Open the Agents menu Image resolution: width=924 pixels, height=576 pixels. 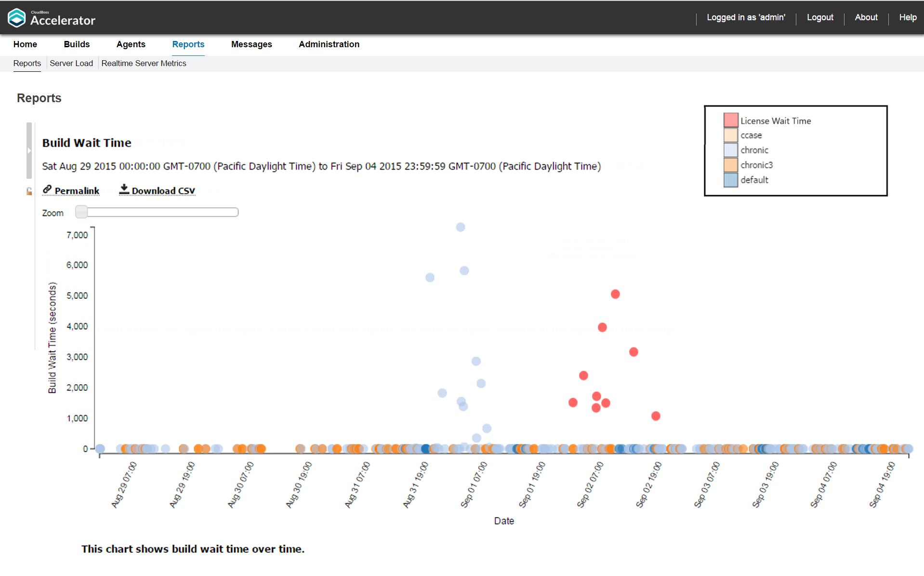[131, 44]
